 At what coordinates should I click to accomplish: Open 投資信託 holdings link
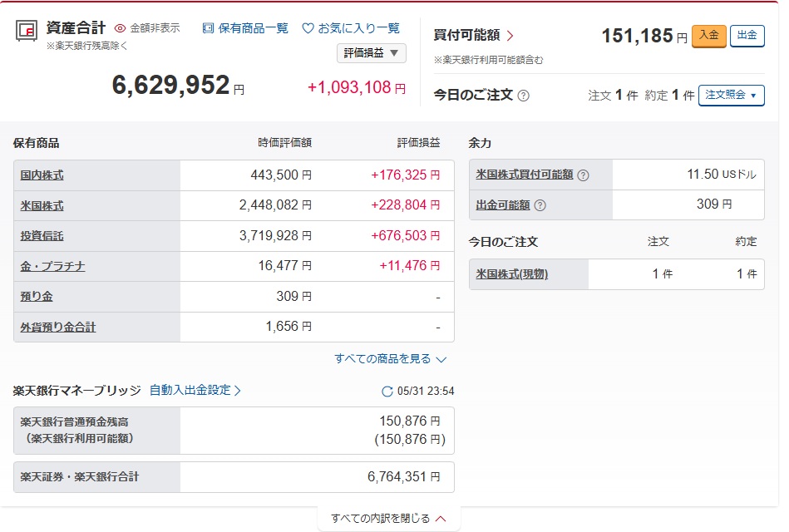[x=42, y=235]
